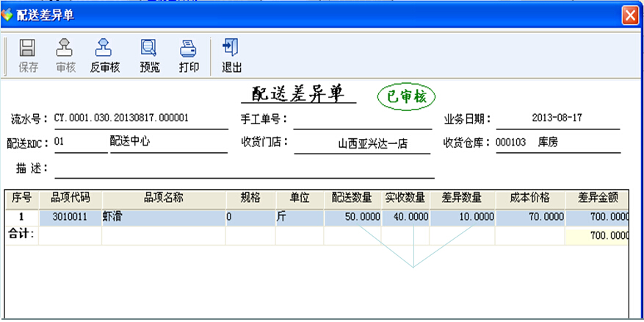Click the Print (打印) printer icon
644x322 pixels.
pyautogui.click(x=189, y=49)
